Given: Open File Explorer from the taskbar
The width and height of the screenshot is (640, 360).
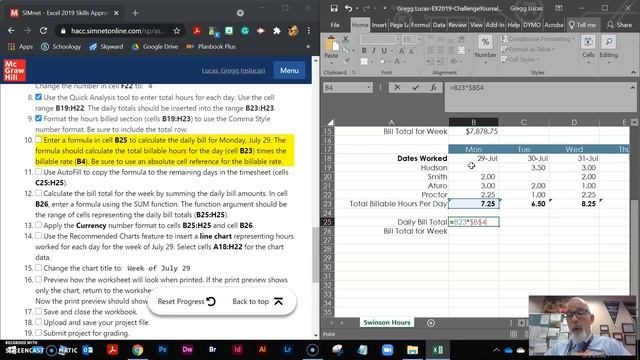Looking at the screenshot, I should 412,350.
